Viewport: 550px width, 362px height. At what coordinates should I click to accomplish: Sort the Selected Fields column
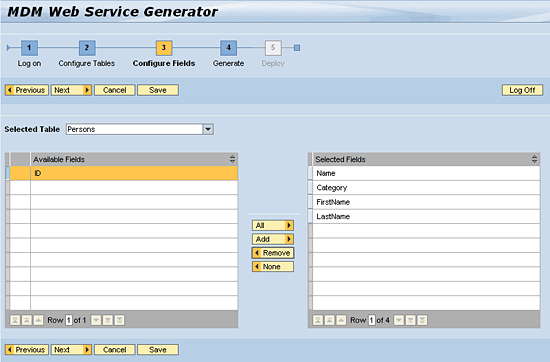(x=534, y=159)
